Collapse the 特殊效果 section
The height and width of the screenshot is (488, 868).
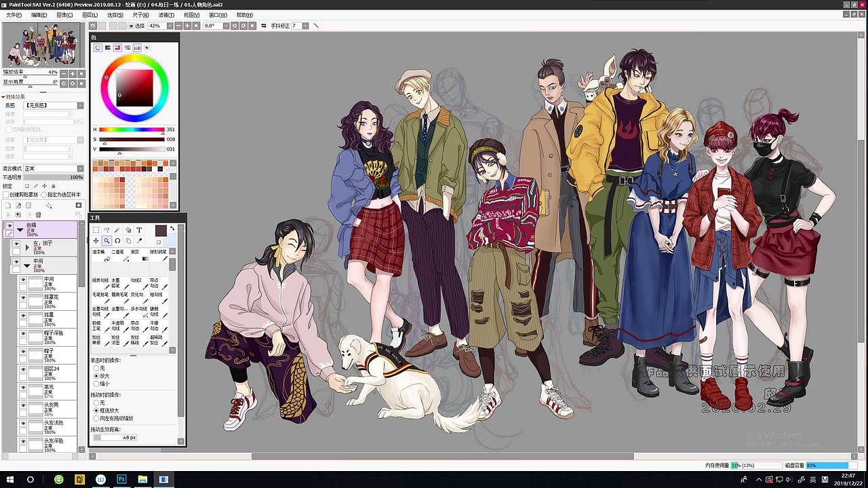tap(3, 96)
